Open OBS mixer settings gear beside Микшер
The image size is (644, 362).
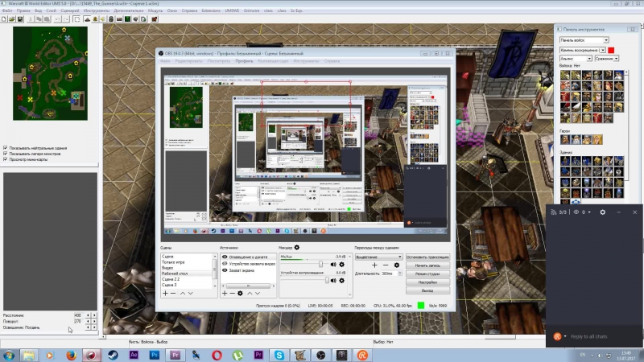297,248
